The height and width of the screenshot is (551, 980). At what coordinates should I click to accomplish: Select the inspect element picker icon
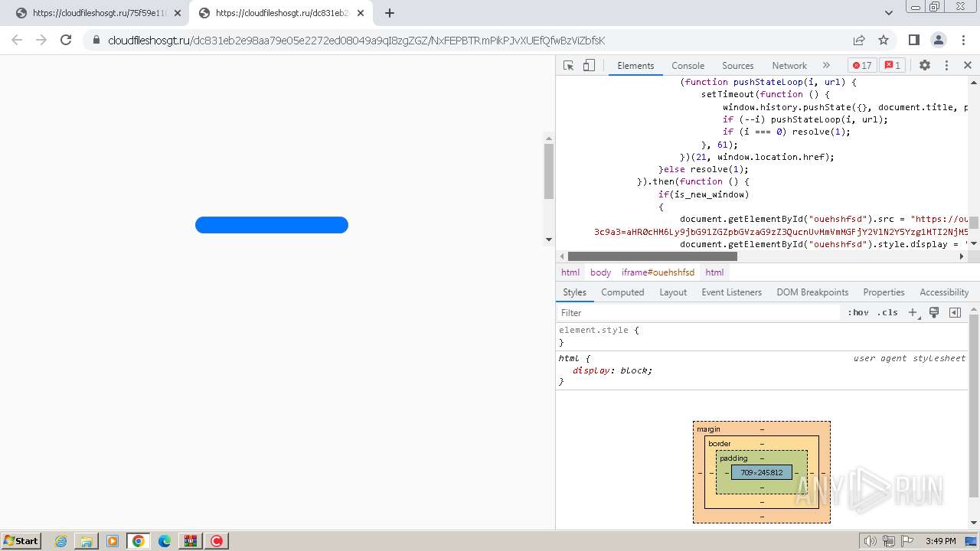pos(568,66)
